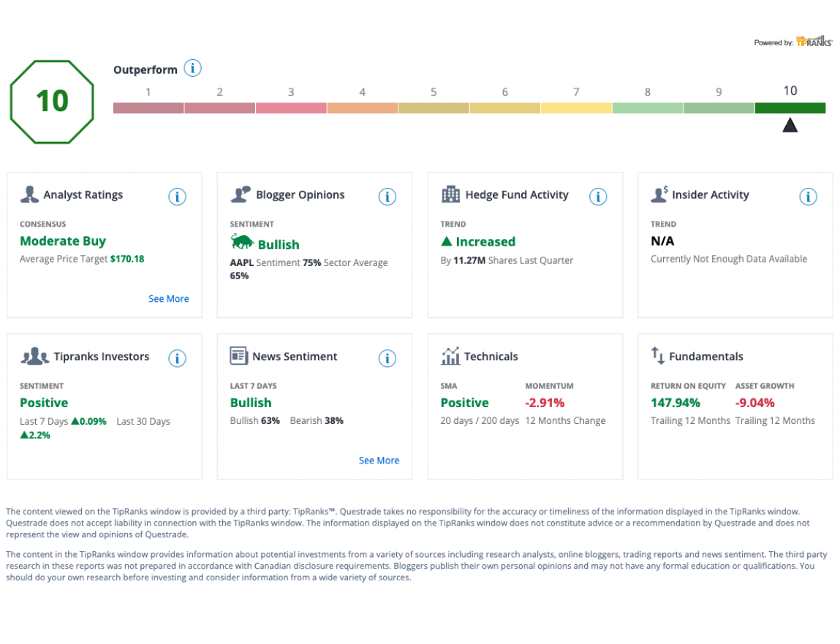
Task: Click the green bull sentiment icon
Action: [242, 242]
